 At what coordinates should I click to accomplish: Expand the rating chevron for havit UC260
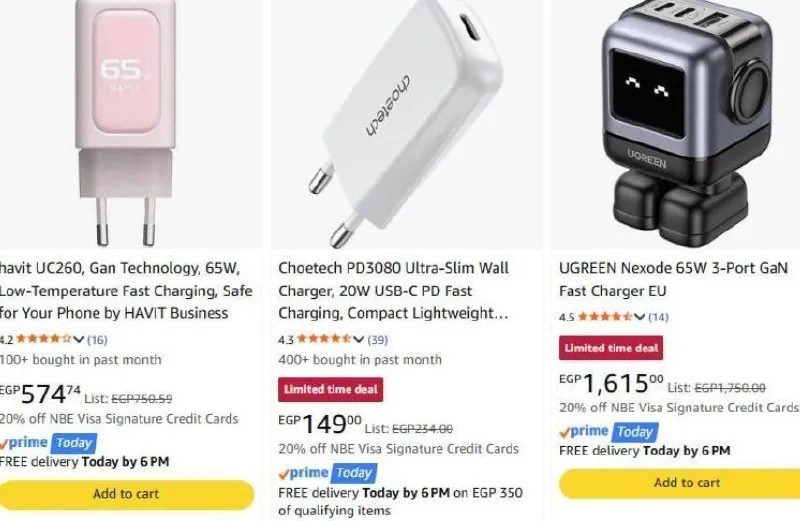[78, 339]
